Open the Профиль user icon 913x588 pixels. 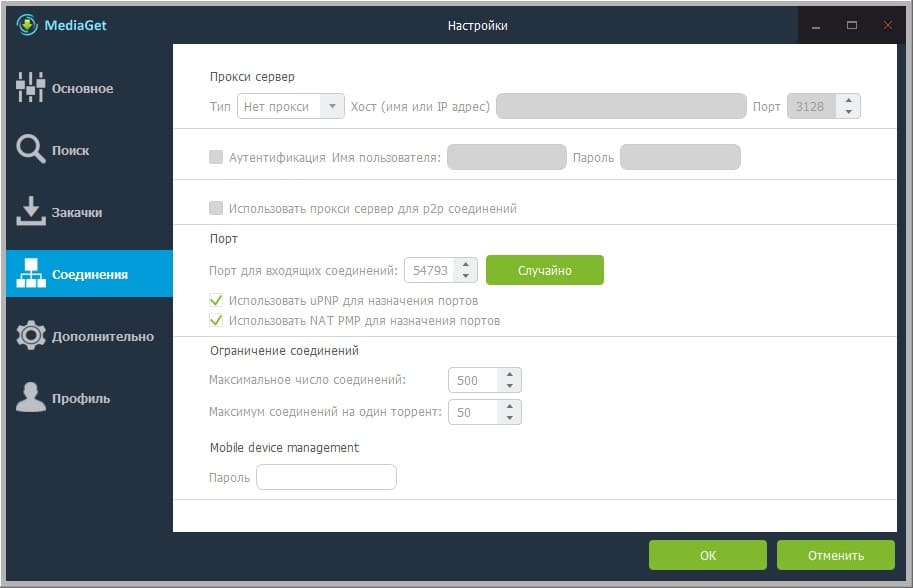(x=30, y=397)
